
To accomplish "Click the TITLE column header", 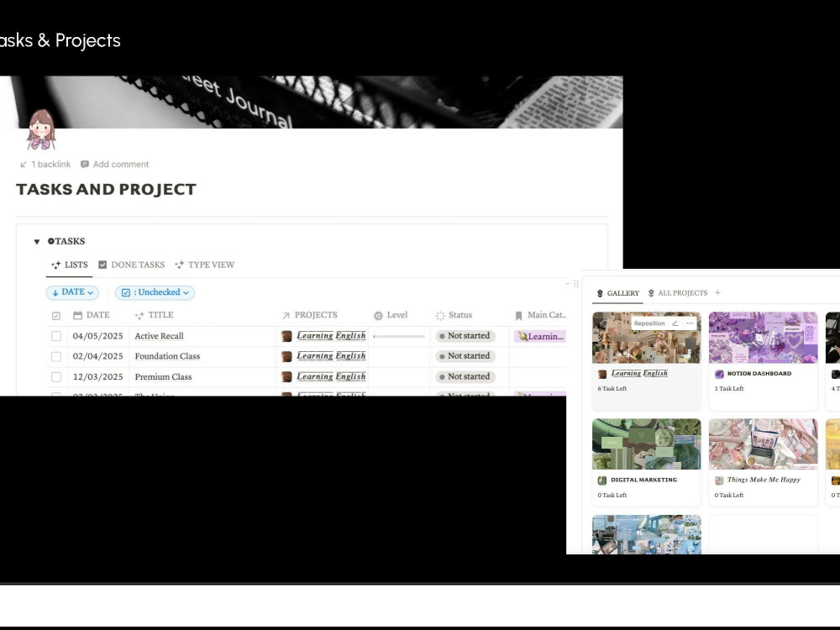I will coord(155,315).
